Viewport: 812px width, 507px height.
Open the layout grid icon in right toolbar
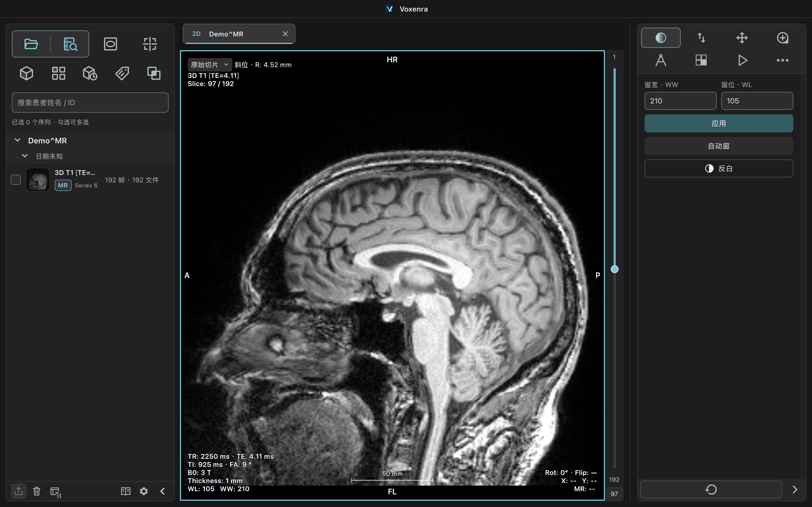(701, 60)
